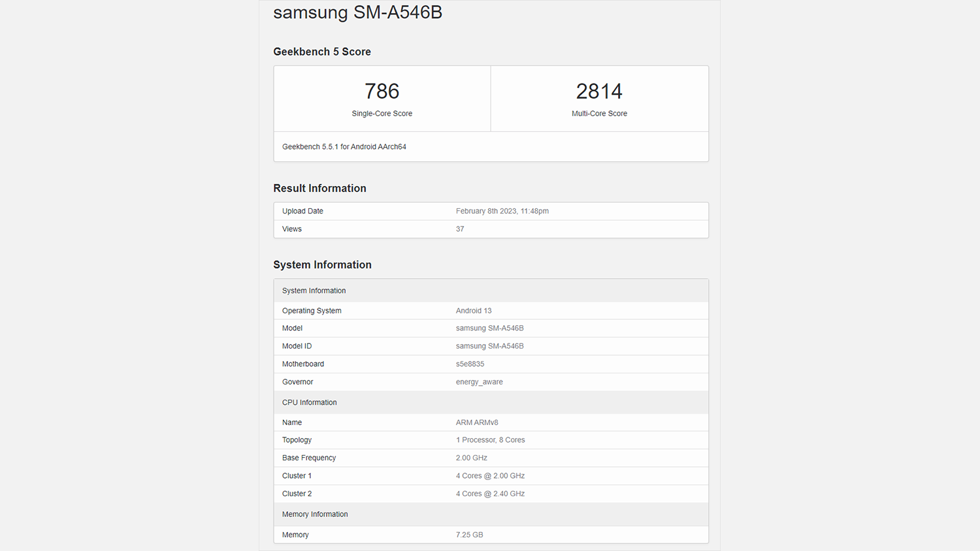Click the multi-core score 2814
Viewport: 980px width, 551px height.
[x=599, y=91]
